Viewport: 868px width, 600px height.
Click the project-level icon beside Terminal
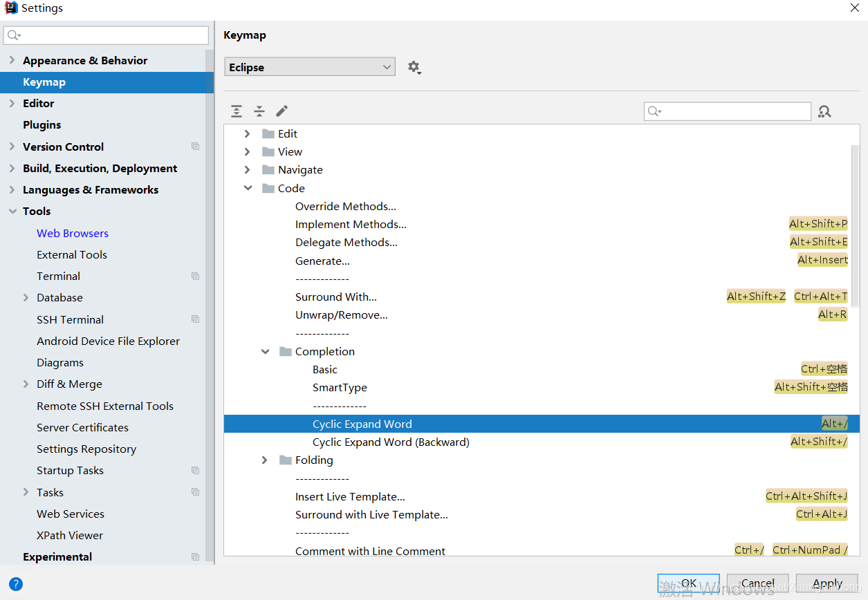(196, 276)
